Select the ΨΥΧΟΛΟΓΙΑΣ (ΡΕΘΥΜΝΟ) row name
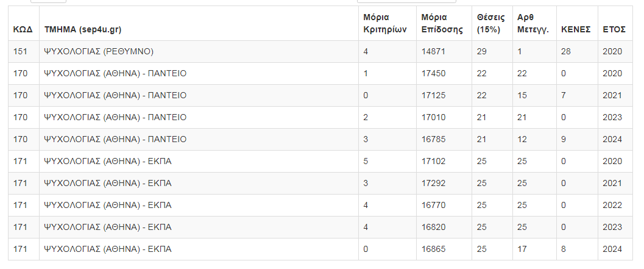 (98, 51)
